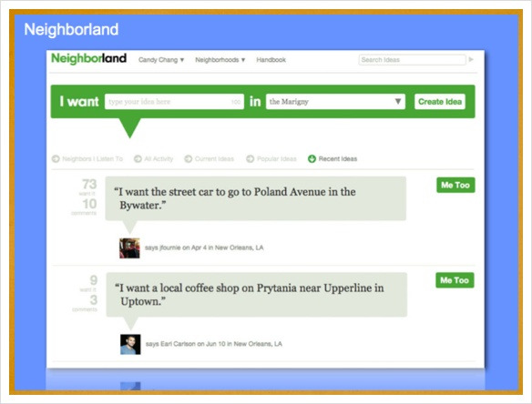Image resolution: width=532 pixels, height=404 pixels.
Task: Open the Candy Chang user menu
Action: click(x=161, y=60)
